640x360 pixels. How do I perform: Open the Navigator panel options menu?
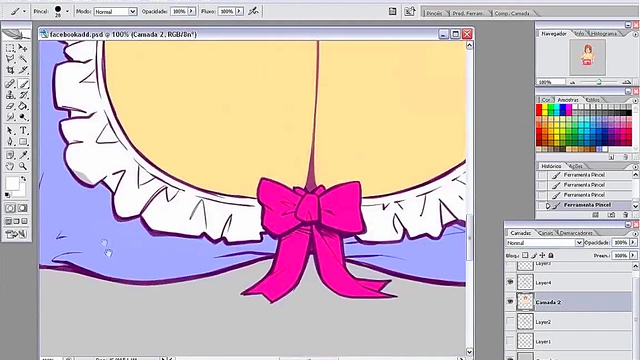point(635,34)
